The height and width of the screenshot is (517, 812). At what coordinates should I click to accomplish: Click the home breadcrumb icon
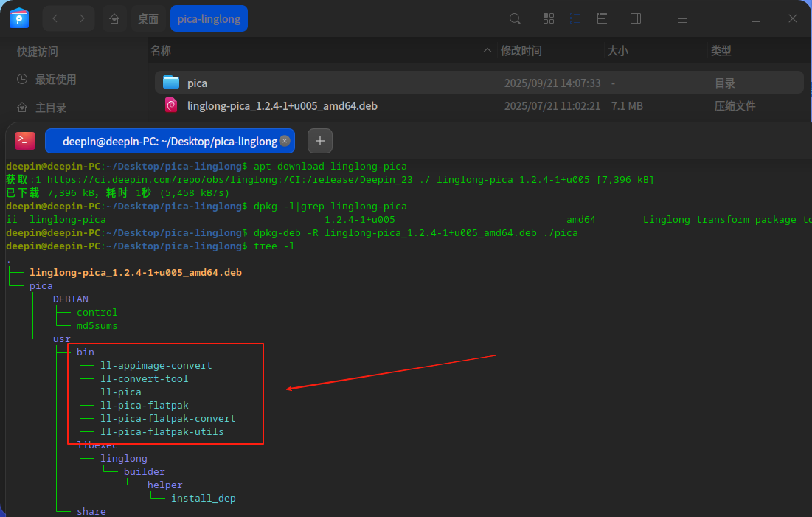[114, 18]
